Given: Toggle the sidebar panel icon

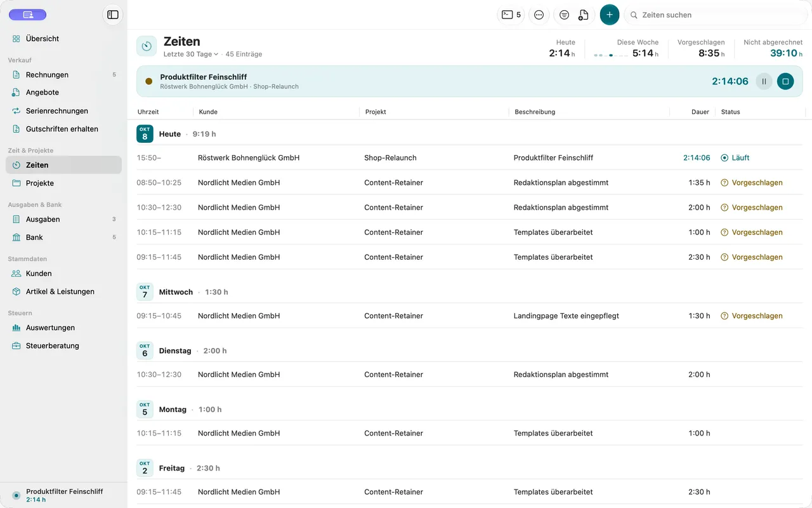Looking at the screenshot, I should 113,15.
